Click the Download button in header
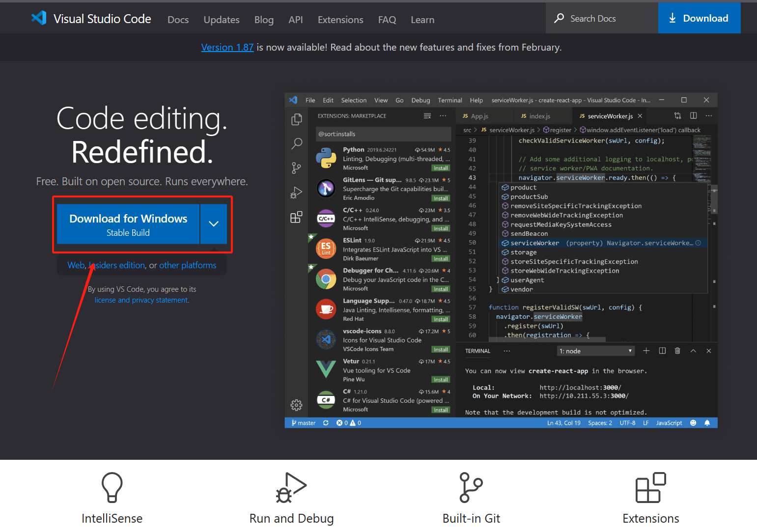 point(699,18)
